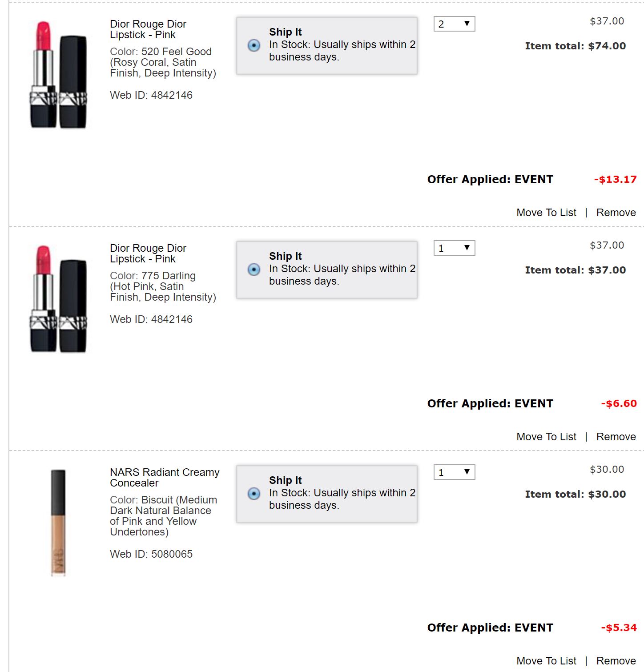This screenshot has width=644, height=672.
Task: Remove the 775 Darling lipstick from bag
Action: pyautogui.click(x=616, y=437)
